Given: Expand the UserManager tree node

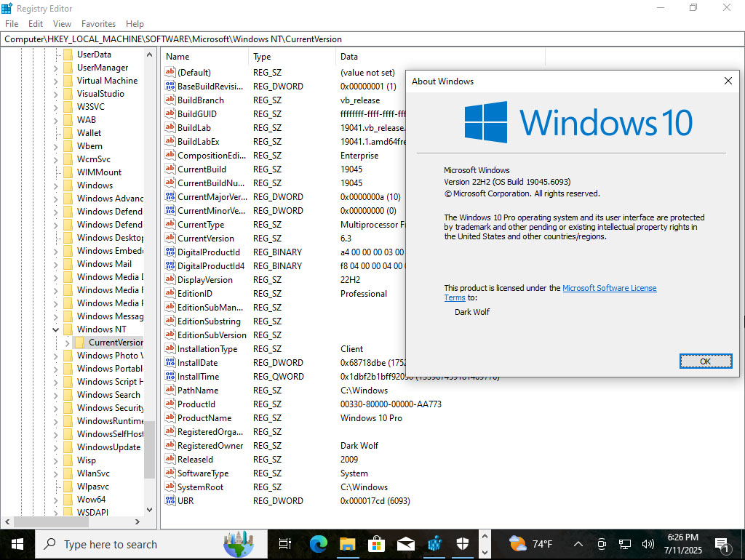Looking at the screenshot, I should pyautogui.click(x=55, y=68).
